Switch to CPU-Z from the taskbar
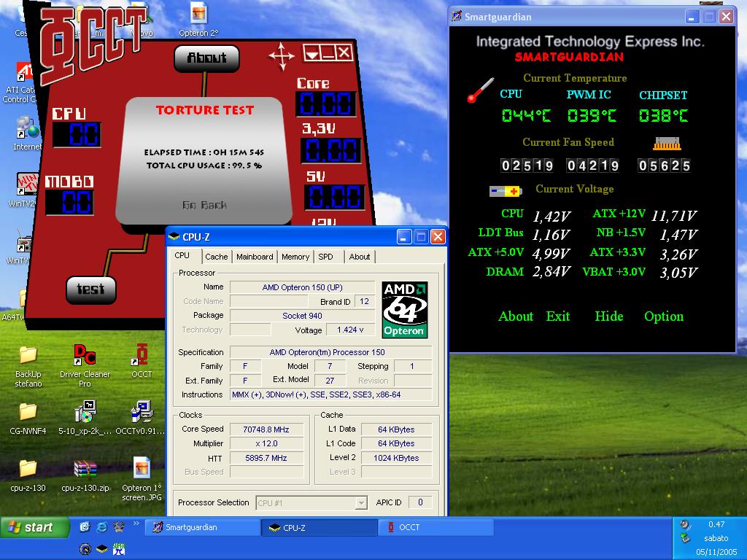This screenshot has height=560, width=747. pyautogui.click(x=320, y=527)
